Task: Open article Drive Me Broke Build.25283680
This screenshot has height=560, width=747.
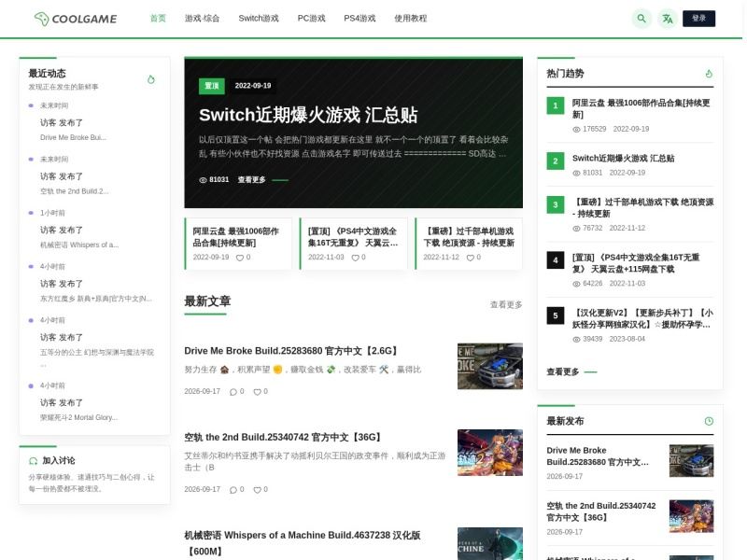Action: coord(291,351)
